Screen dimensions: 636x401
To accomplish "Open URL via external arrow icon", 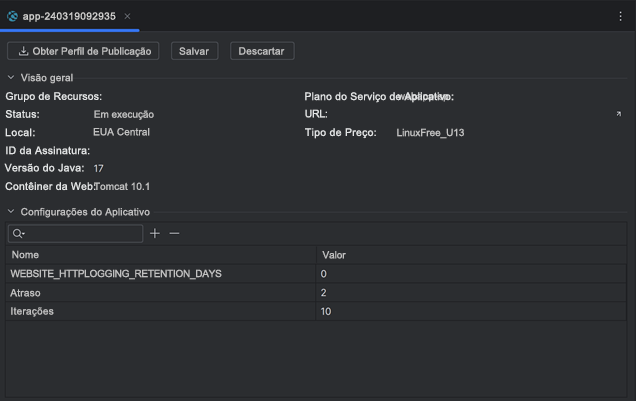I will point(618,114).
